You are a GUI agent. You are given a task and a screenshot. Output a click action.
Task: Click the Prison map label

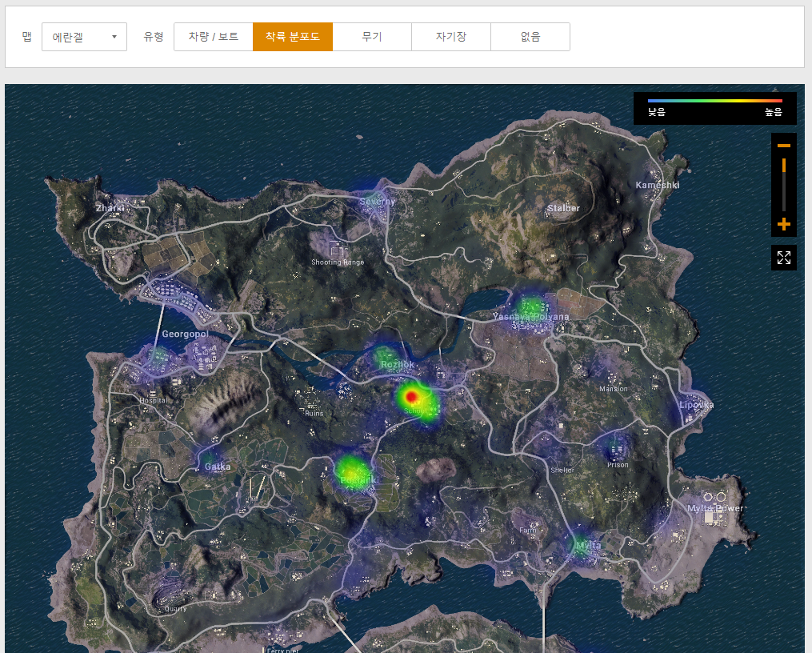pyautogui.click(x=618, y=465)
